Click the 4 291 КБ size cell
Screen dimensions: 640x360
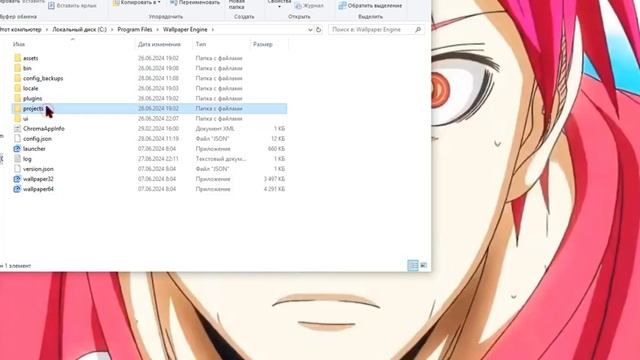point(274,189)
